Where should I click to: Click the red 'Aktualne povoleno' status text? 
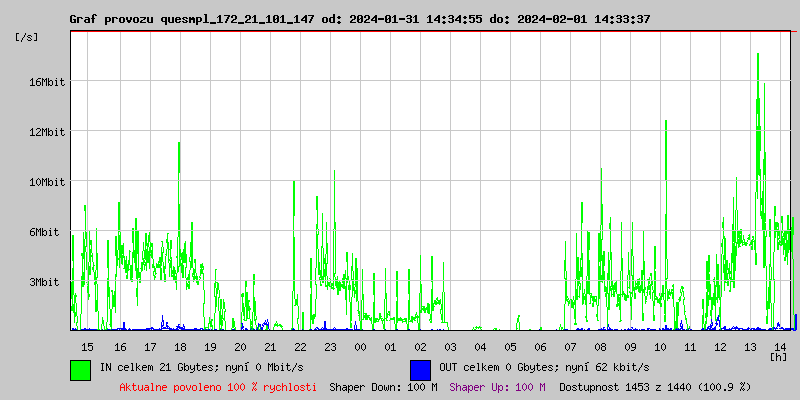[218, 387]
